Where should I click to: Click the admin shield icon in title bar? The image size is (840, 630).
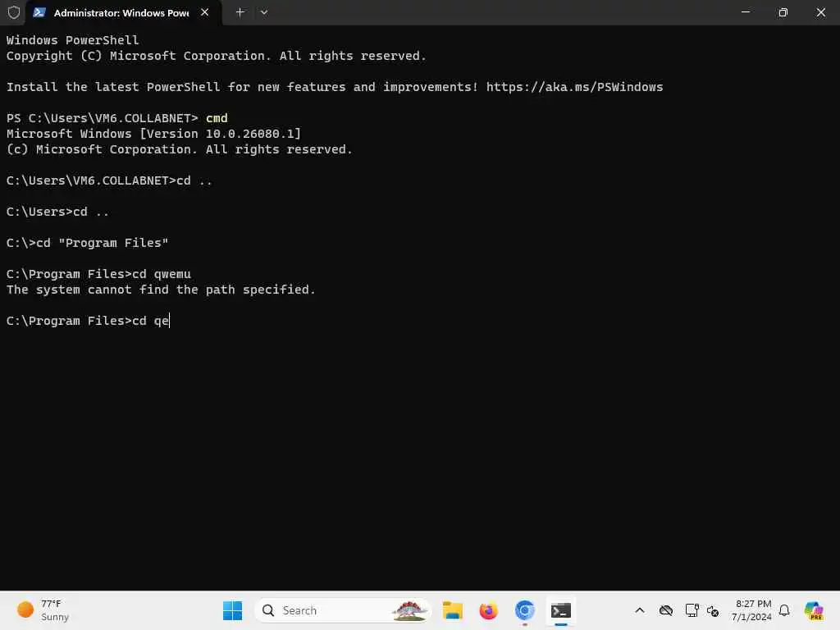point(14,12)
